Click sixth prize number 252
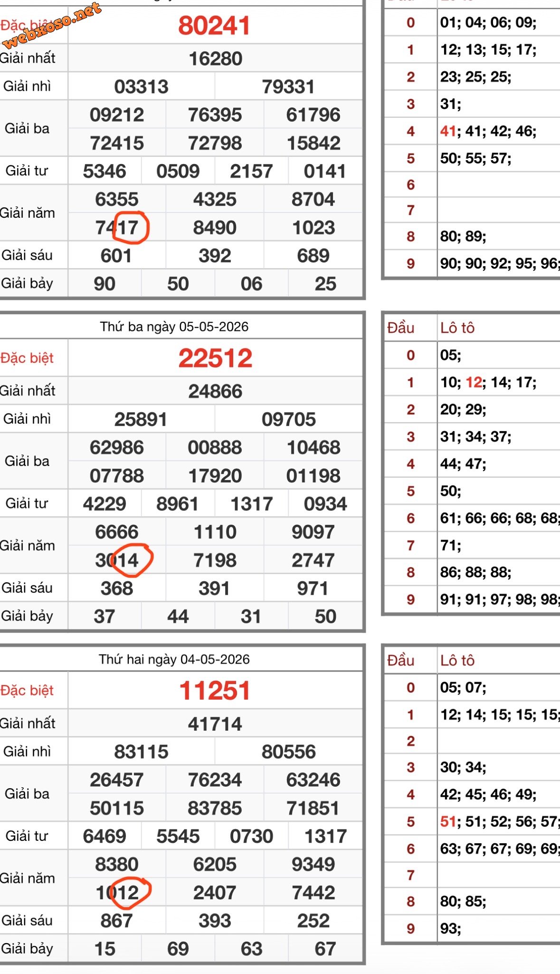Image resolution: width=560 pixels, height=974 pixels. point(313,921)
